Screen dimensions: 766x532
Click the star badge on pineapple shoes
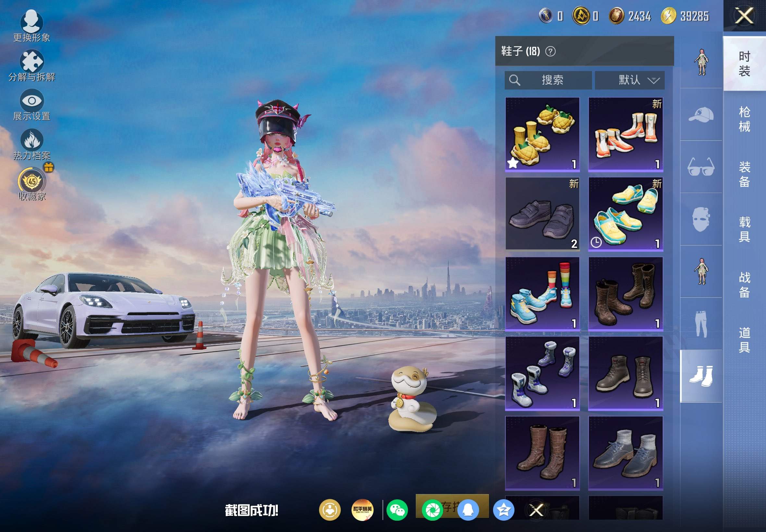point(513,163)
